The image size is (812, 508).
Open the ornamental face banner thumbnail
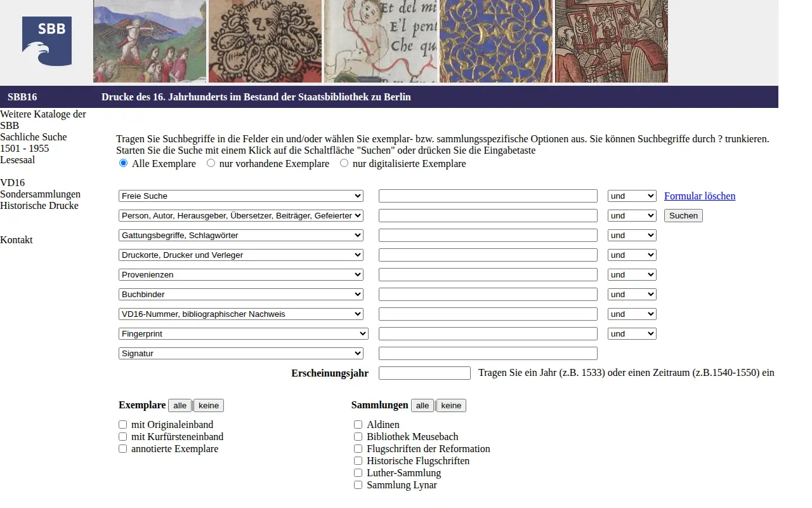265,41
